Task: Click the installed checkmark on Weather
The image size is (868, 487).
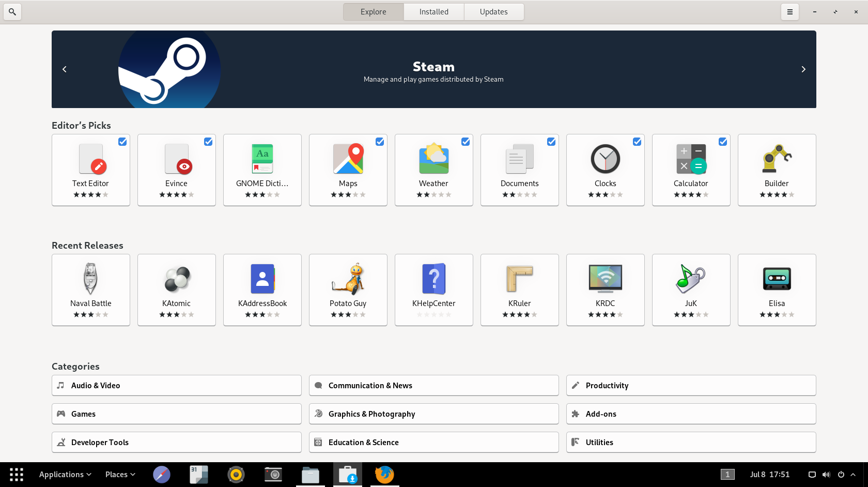Action: pyautogui.click(x=466, y=142)
